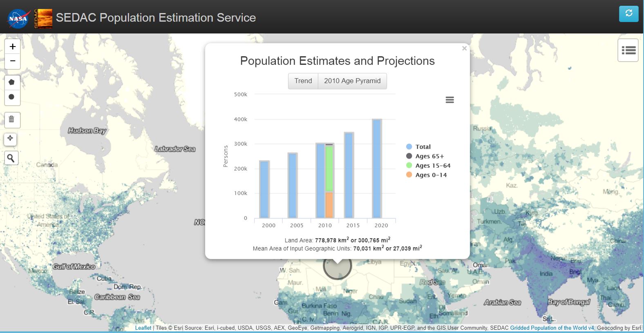
Task: Click the 2005 total population bar
Action: point(293,186)
